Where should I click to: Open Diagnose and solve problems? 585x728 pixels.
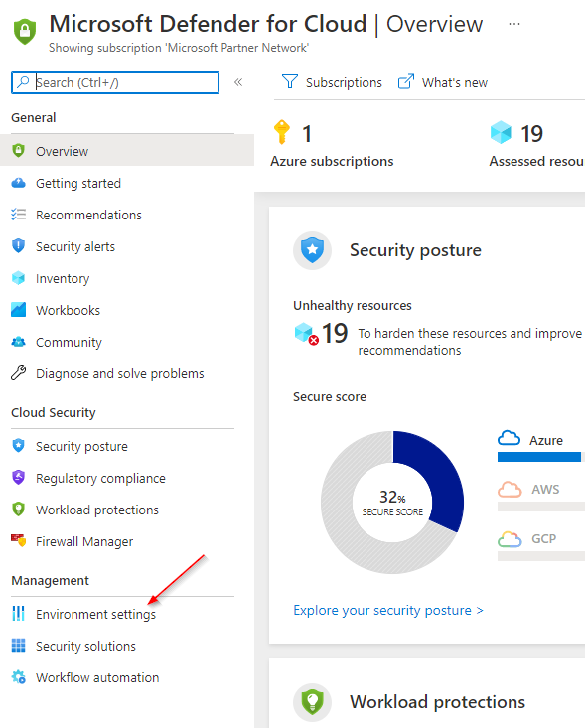pyautogui.click(x=120, y=373)
